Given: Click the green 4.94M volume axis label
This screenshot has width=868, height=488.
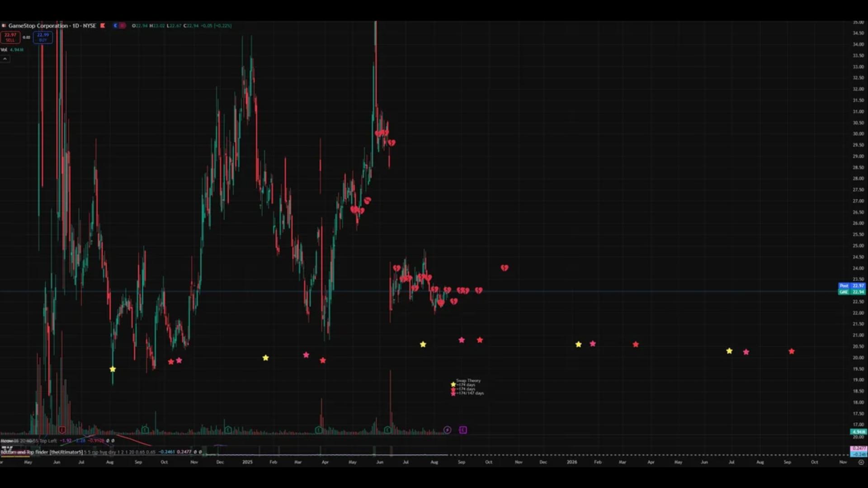Looking at the screenshot, I should 858,432.
